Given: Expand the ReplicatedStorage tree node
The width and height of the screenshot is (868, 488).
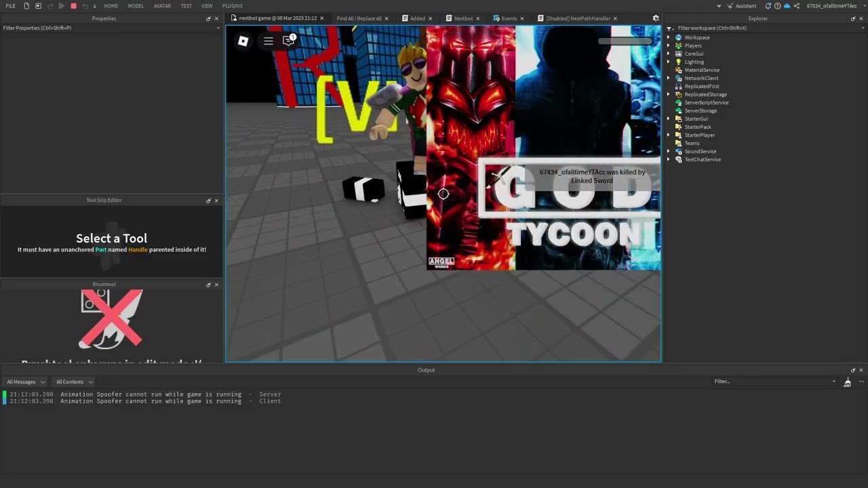Looking at the screenshot, I should [669, 95].
